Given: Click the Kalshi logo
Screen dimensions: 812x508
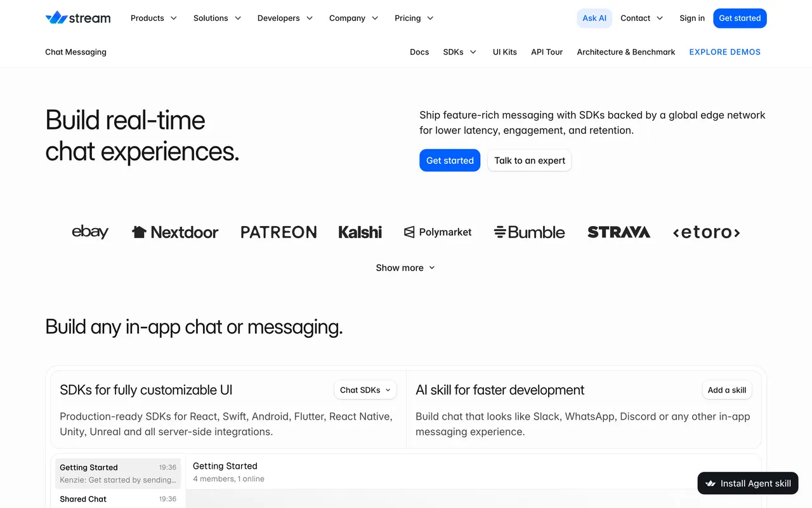Looking at the screenshot, I should [360, 232].
